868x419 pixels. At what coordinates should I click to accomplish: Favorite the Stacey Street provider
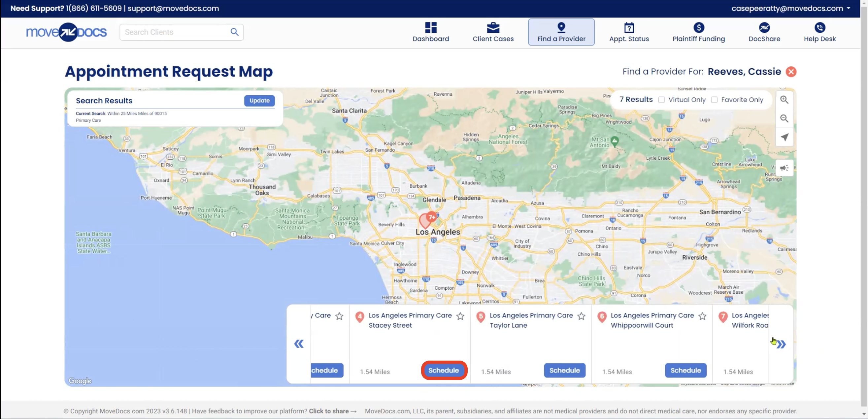(460, 316)
